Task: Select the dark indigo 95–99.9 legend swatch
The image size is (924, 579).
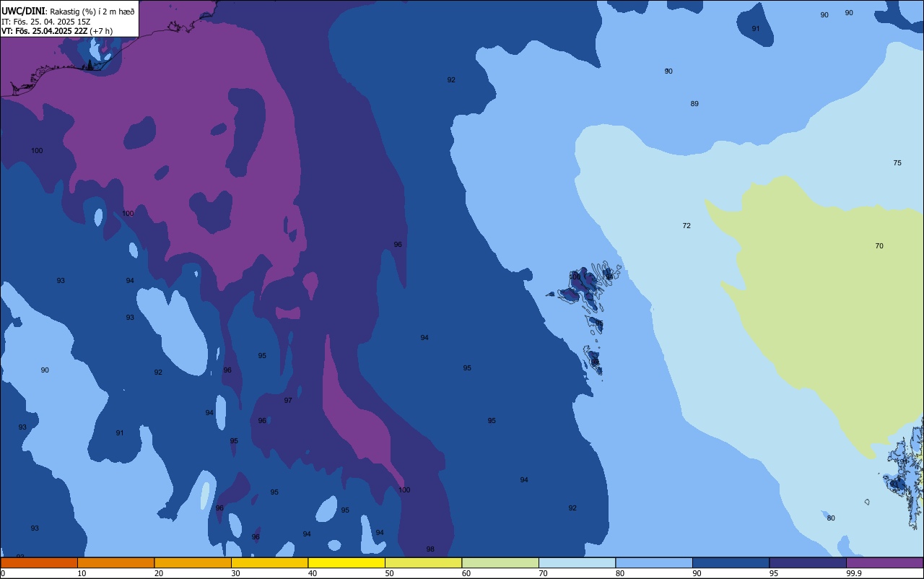Action: [808, 562]
